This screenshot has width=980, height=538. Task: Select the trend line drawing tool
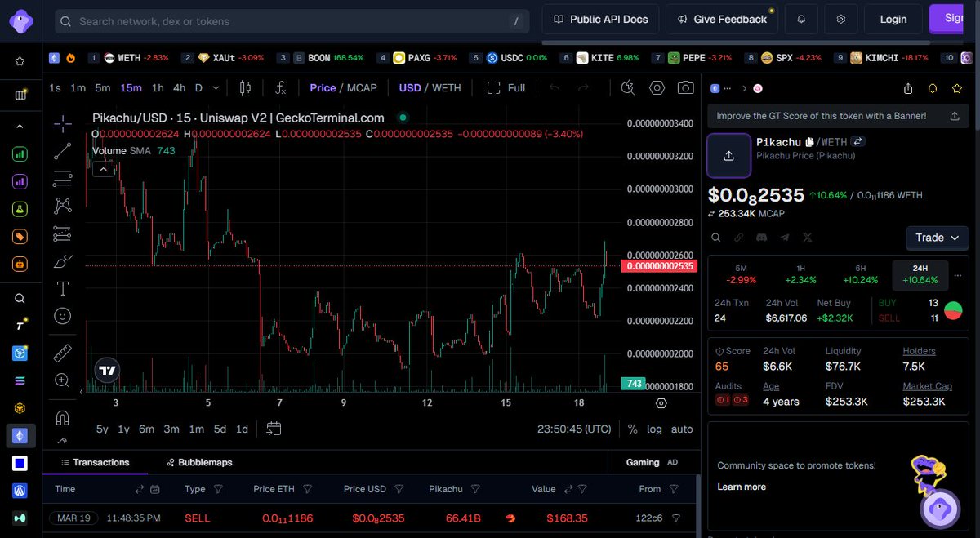63,151
